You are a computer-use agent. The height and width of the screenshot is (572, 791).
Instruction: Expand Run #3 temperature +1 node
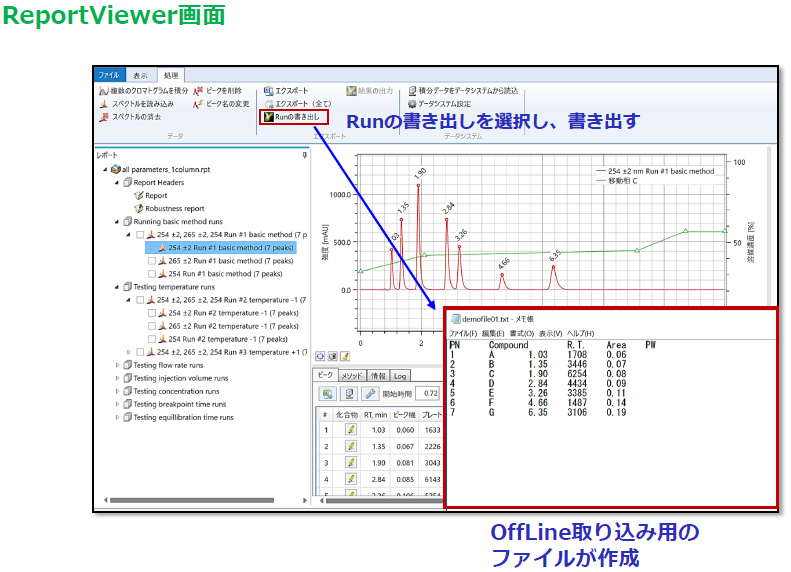tap(129, 352)
